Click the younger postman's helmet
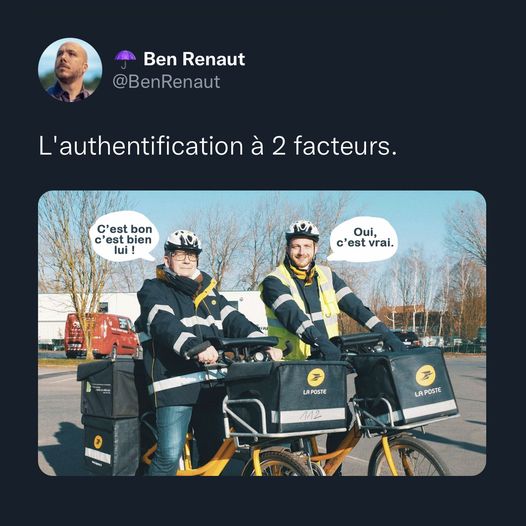 [x=302, y=230]
